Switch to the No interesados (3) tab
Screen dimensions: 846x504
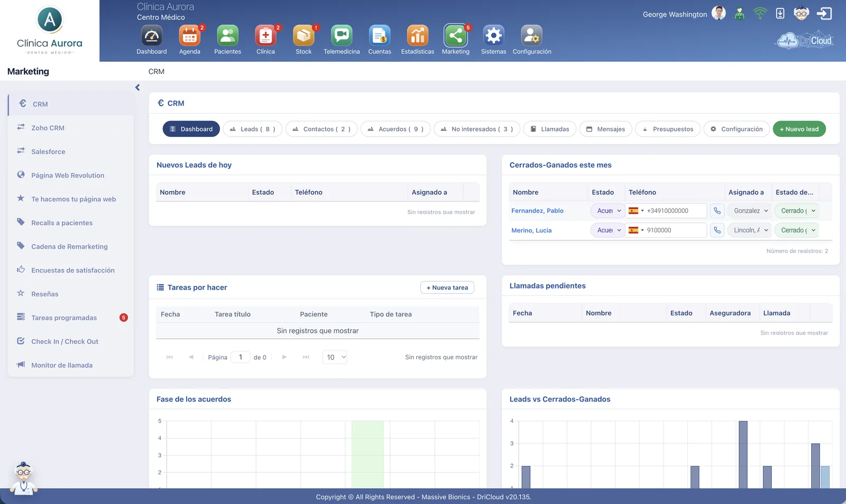coord(477,129)
